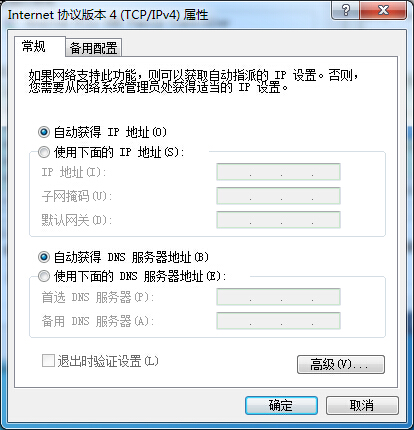The image size is (414, 430).
Task: Click the dialog title bar text
Action: click(x=108, y=15)
